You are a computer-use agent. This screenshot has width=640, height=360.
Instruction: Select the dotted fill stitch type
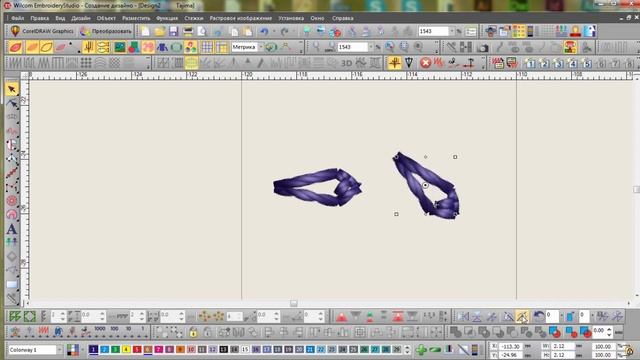coord(86,63)
